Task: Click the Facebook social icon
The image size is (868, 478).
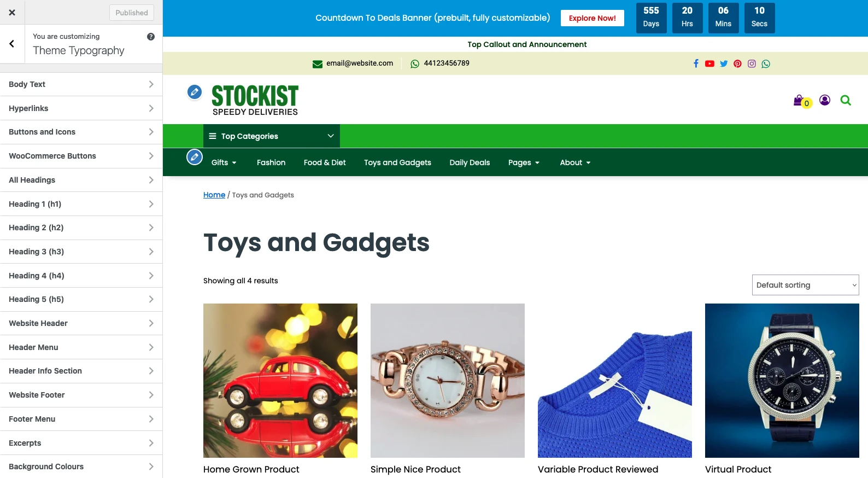Action: pos(696,63)
